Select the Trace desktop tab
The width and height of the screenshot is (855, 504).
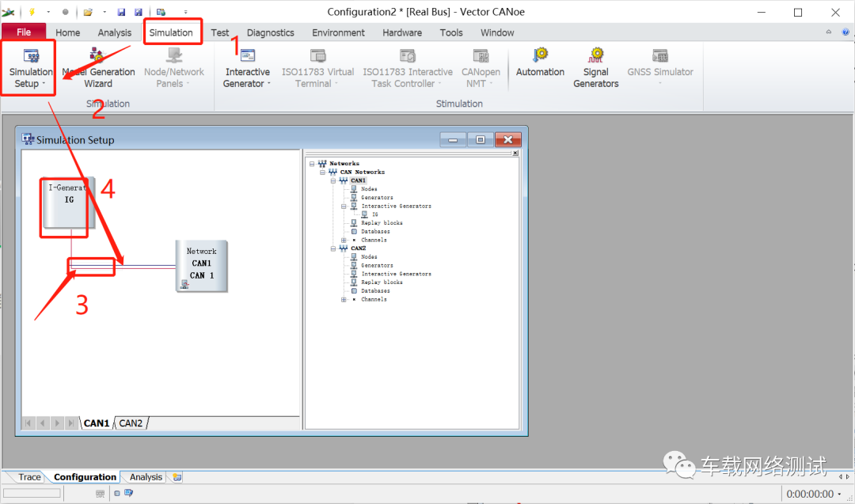[x=29, y=477]
